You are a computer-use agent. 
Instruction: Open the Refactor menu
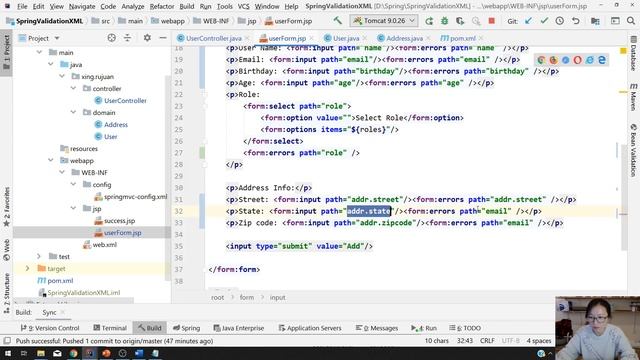pyautogui.click(x=162, y=7)
